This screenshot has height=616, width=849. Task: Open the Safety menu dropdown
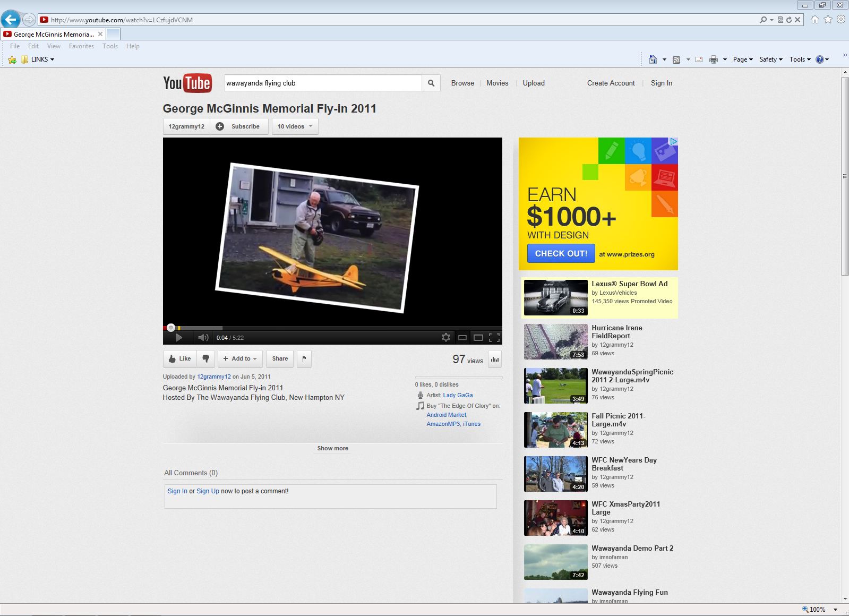point(771,59)
